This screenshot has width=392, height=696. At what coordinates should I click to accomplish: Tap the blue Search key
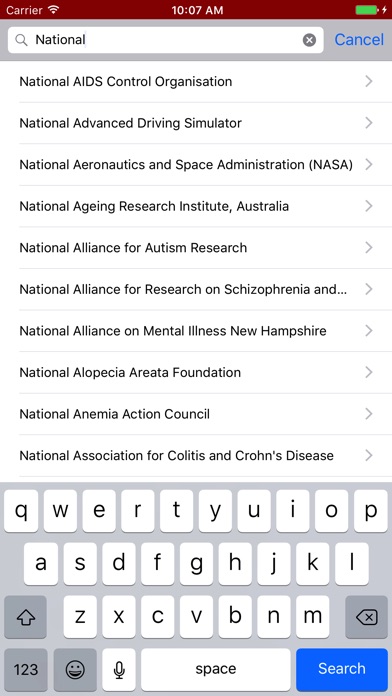(x=342, y=669)
